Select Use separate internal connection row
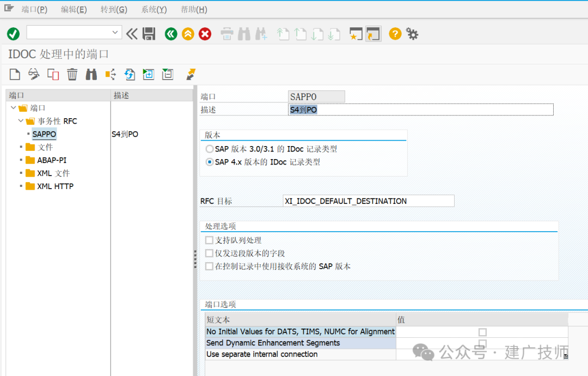 [x=301, y=354]
